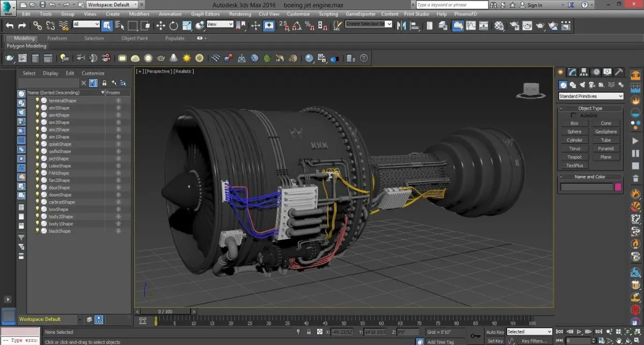Screen dimensions: 644x345
Task: Toggle light bulb visibility for terminalShape
Action: point(38,101)
